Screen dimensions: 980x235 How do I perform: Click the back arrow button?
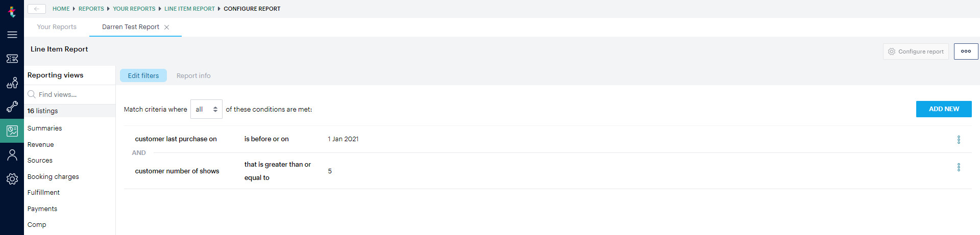pos(36,9)
